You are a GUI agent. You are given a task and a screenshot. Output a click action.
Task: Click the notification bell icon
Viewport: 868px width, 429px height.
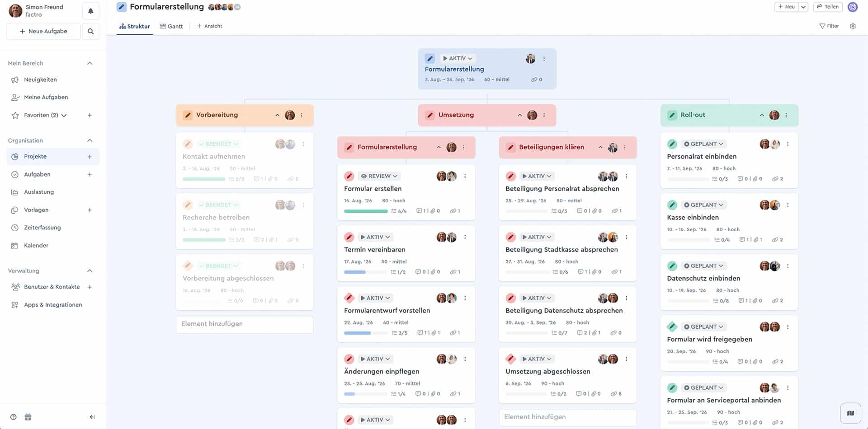tap(90, 11)
